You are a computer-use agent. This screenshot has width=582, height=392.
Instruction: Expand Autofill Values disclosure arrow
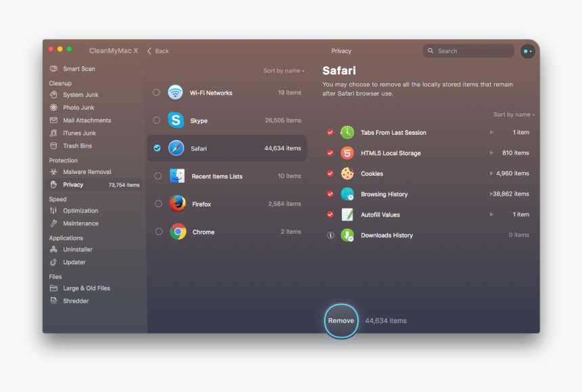[491, 214]
